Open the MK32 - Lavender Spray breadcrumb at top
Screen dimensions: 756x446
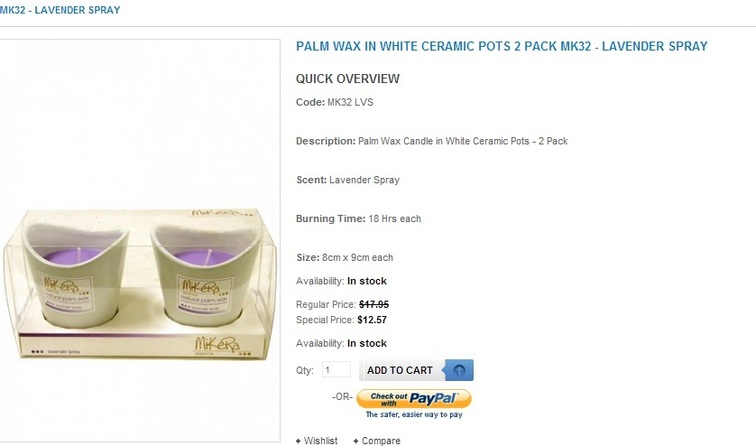60,10
